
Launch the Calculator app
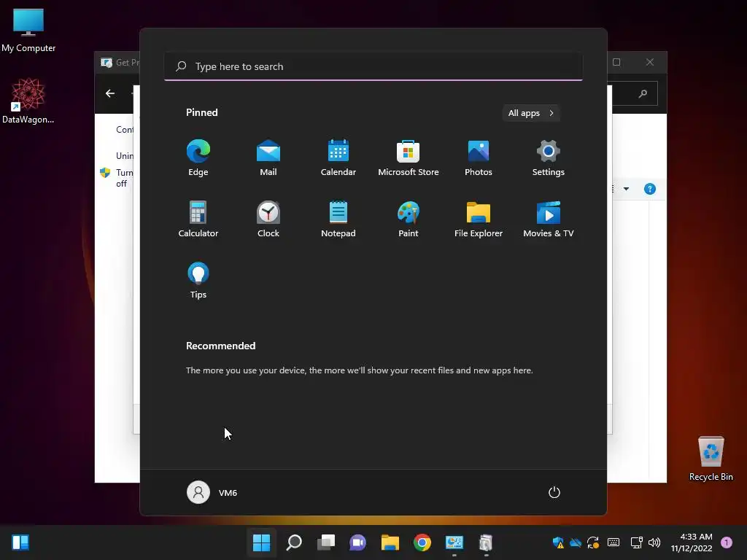click(198, 219)
